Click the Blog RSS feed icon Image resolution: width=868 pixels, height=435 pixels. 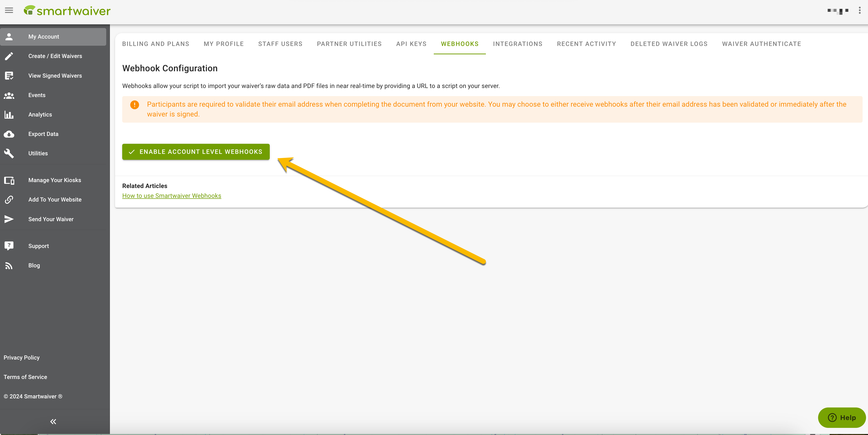click(x=9, y=266)
